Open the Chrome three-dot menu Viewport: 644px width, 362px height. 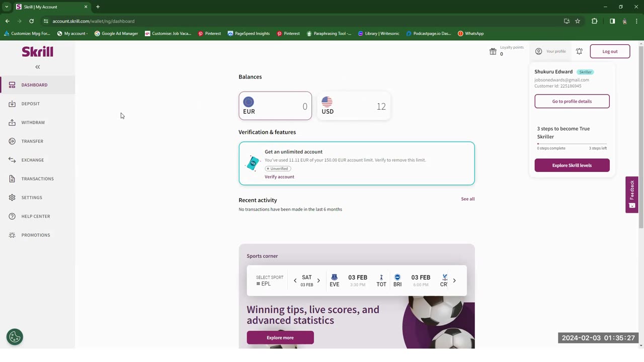click(637, 21)
